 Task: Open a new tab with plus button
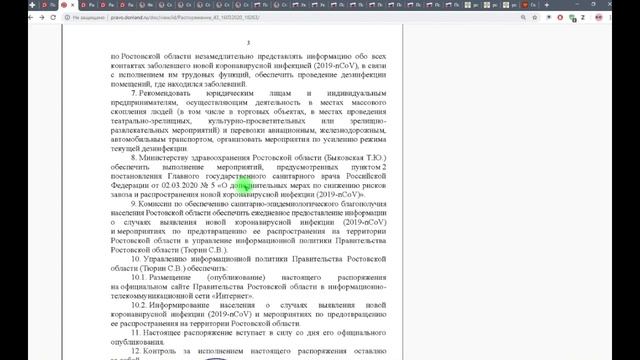coord(547,5)
